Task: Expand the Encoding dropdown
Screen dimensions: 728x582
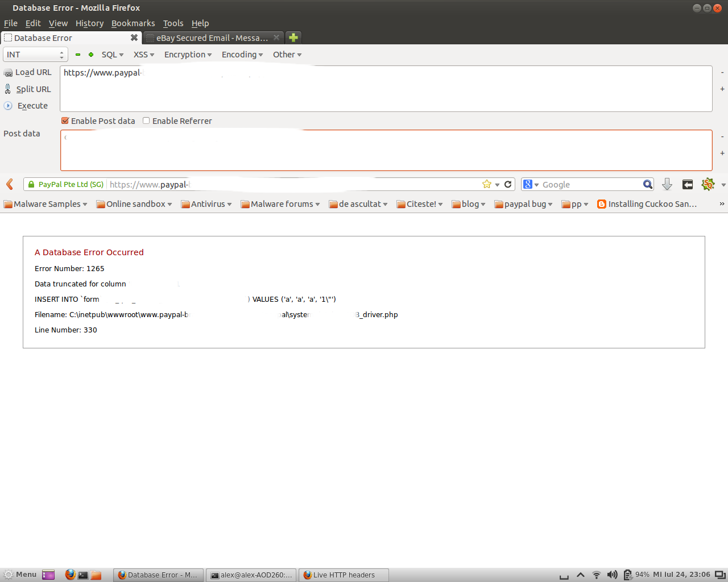Action: [242, 55]
